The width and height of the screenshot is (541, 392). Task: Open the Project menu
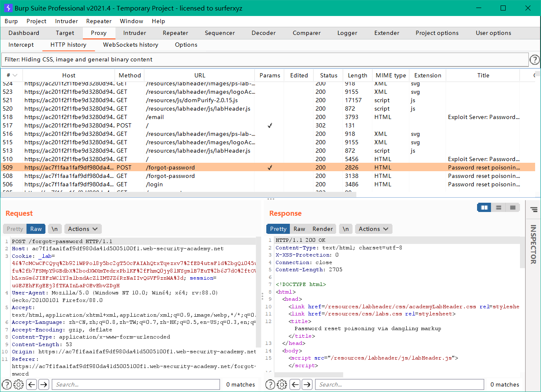point(37,21)
